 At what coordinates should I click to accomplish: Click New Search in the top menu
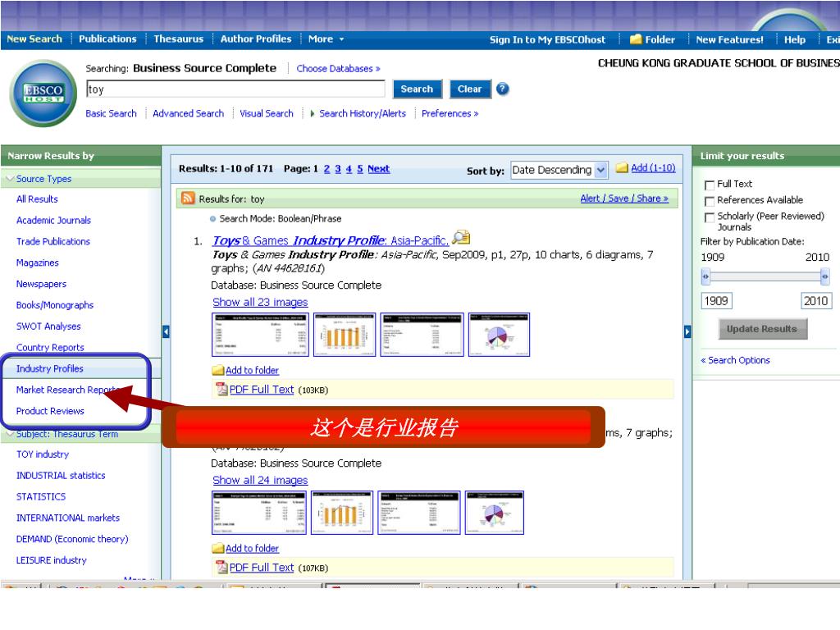pyautogui.click(x=34, y=39)
